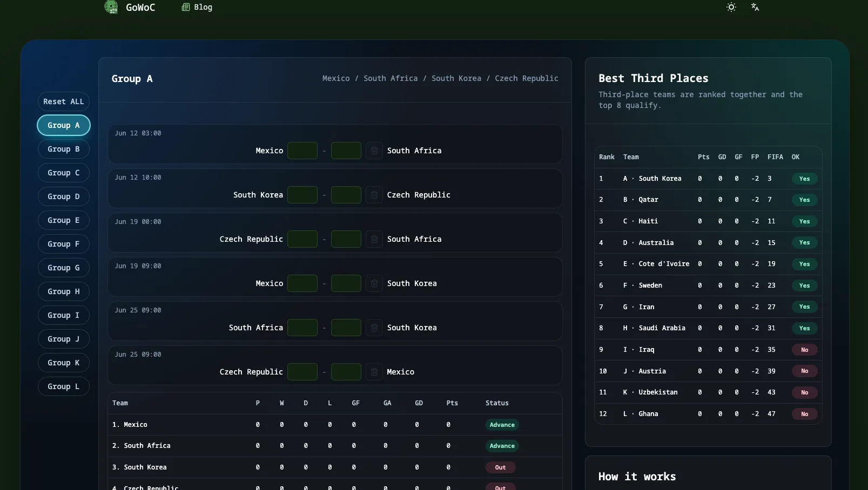
Task: Clear the South Korea vs Czech Republic score
Action: pos(374,195)
